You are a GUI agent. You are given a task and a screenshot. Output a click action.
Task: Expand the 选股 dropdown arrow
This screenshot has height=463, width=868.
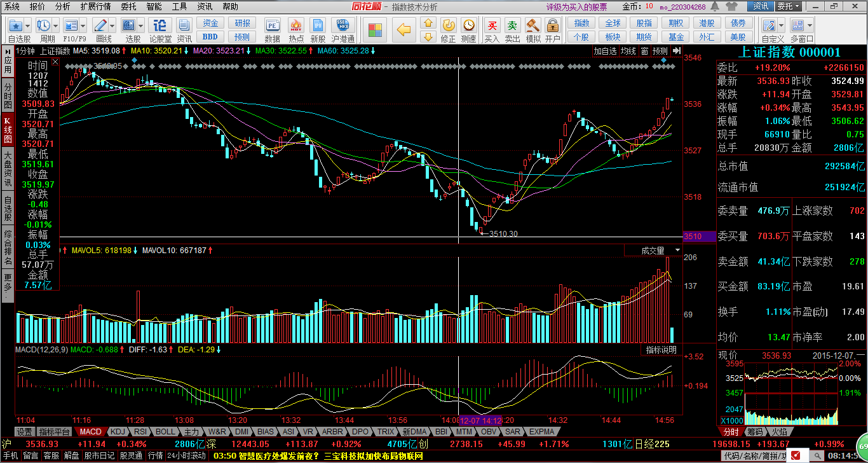141,26
